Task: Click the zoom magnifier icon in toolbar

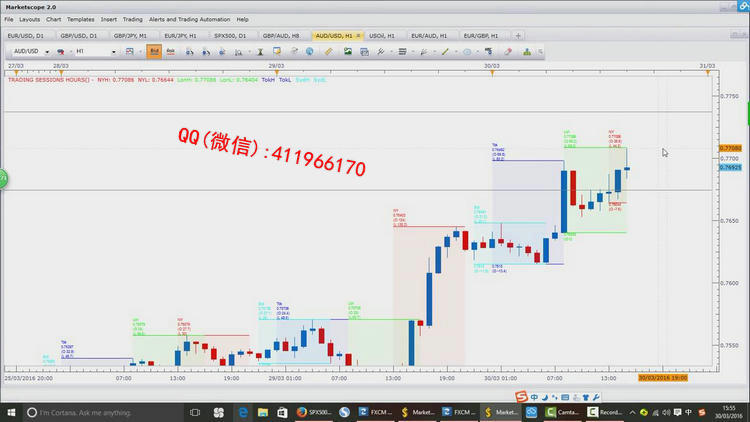Action: coord(238,52)
